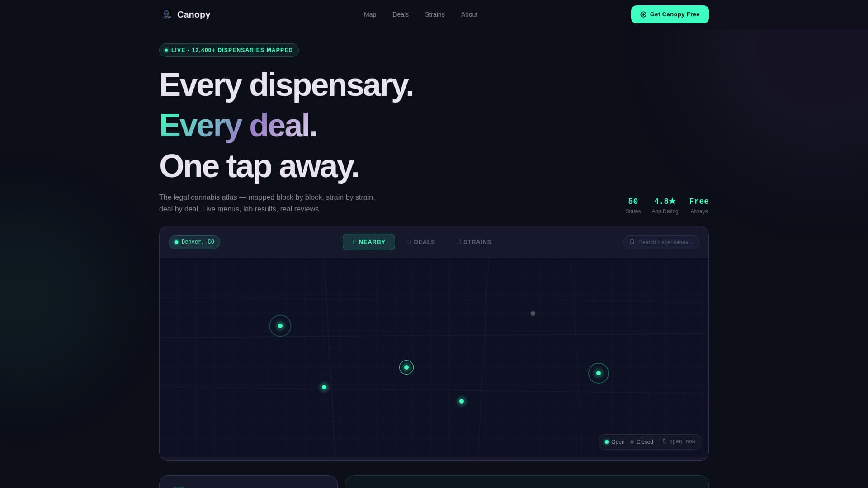
Task: Click the Canopy brand name
Action: pos(193,14)
